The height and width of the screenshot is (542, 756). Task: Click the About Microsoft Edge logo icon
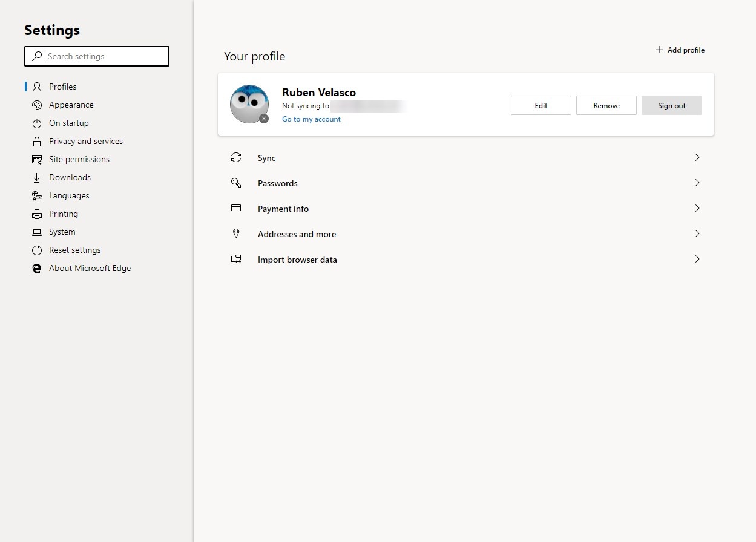(x=37, y=269)
